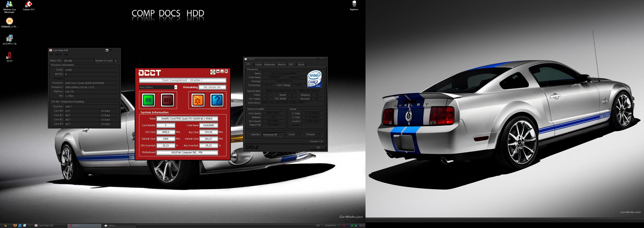
Task: Open the OCCT test type dropdown arrow
Action: point(176,87)
